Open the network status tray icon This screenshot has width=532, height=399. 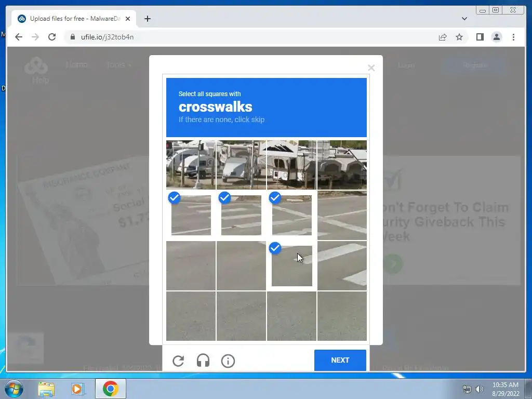coord(467,389)
